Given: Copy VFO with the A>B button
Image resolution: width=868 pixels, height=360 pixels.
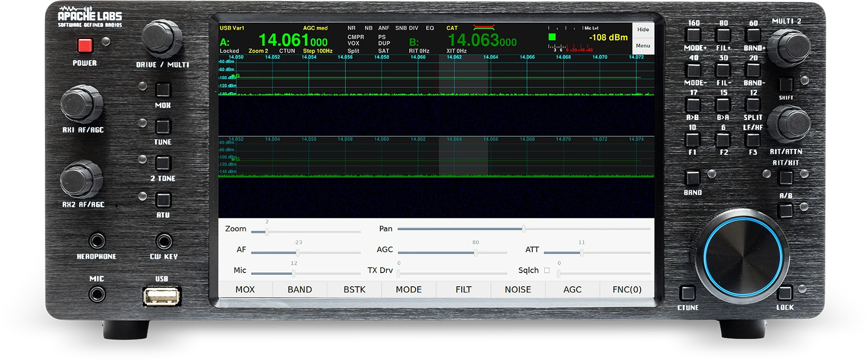Looking at the screenshot, I should pyautogui.click(x=693, y=104).
